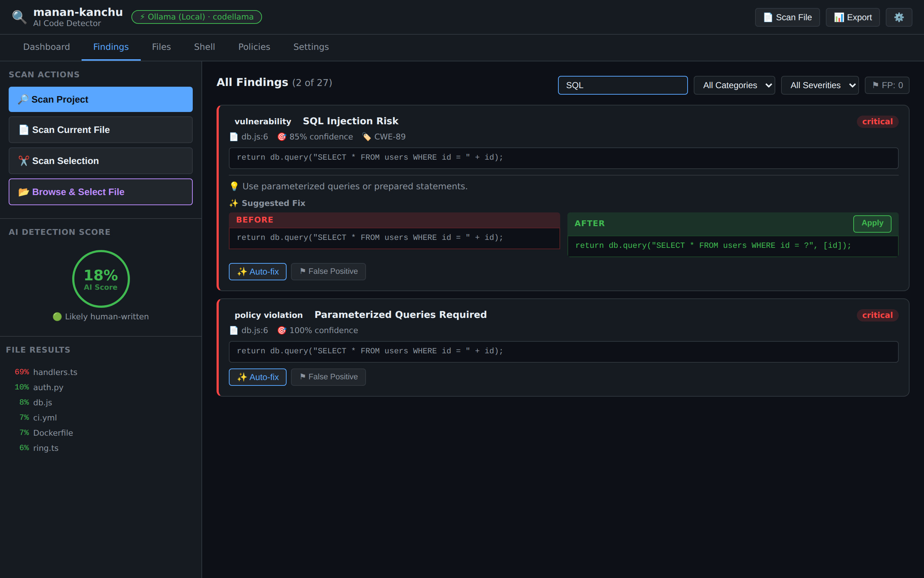
Task: Open the All Categories dropdown
Action: [x=734, y=85]
